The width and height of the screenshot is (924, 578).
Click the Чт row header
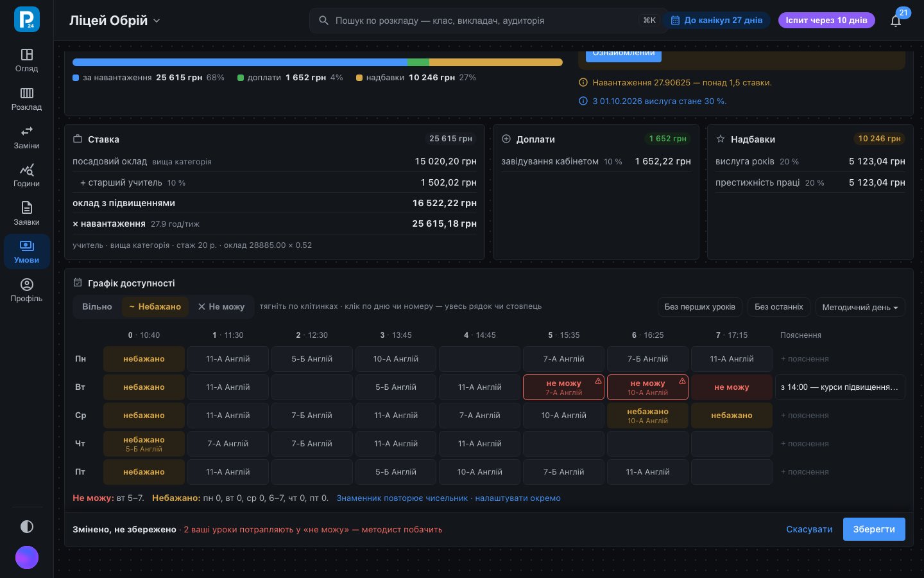(x=80, y=444)
